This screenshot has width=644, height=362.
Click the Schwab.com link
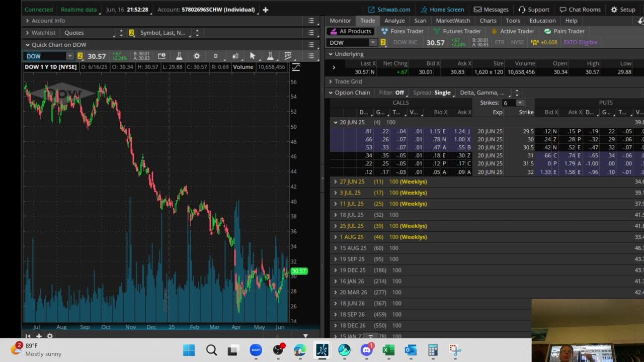[x=389, y=10]
